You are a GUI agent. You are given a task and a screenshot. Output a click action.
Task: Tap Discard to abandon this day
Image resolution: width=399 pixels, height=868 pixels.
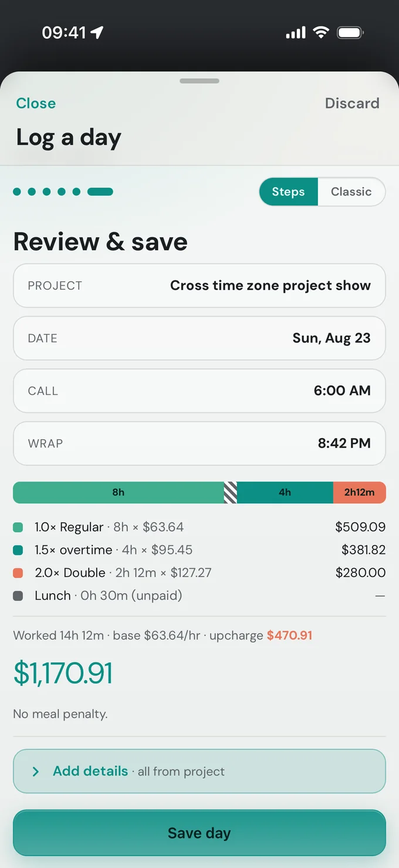(352, 103)
